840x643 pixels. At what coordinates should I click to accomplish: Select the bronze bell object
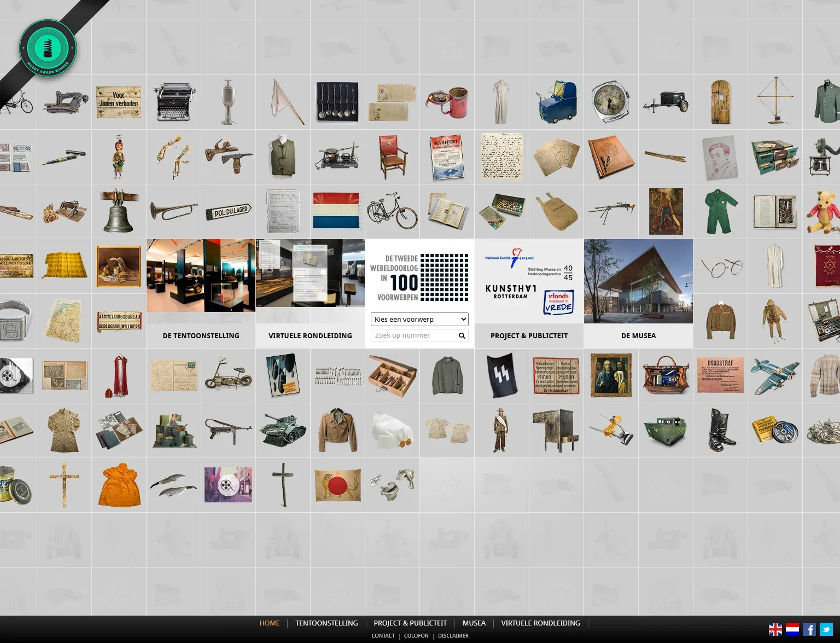pos(119,211)
